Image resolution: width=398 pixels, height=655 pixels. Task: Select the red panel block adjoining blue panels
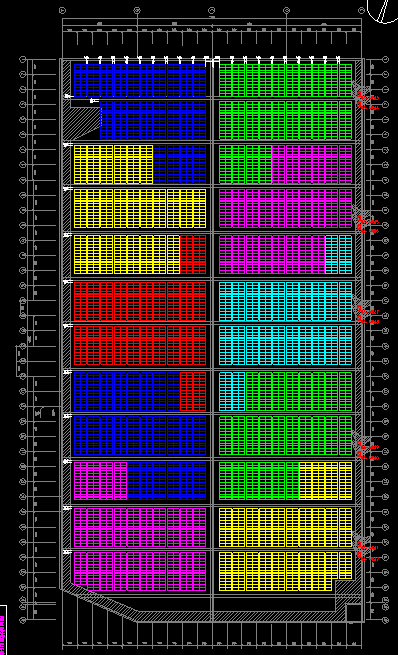click(193, 391)
